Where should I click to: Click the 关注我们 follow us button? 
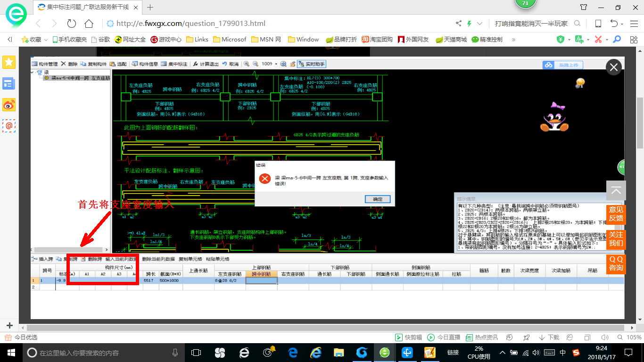point(616,239)
